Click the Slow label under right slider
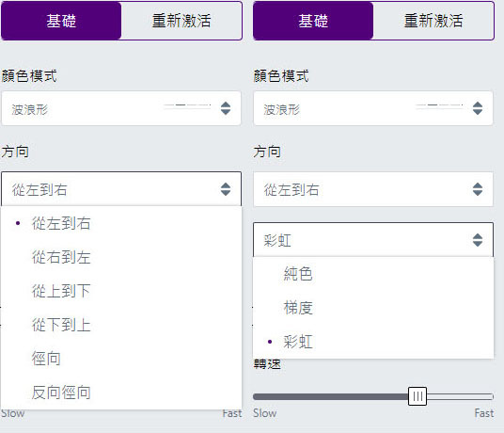 click(264, 413)
